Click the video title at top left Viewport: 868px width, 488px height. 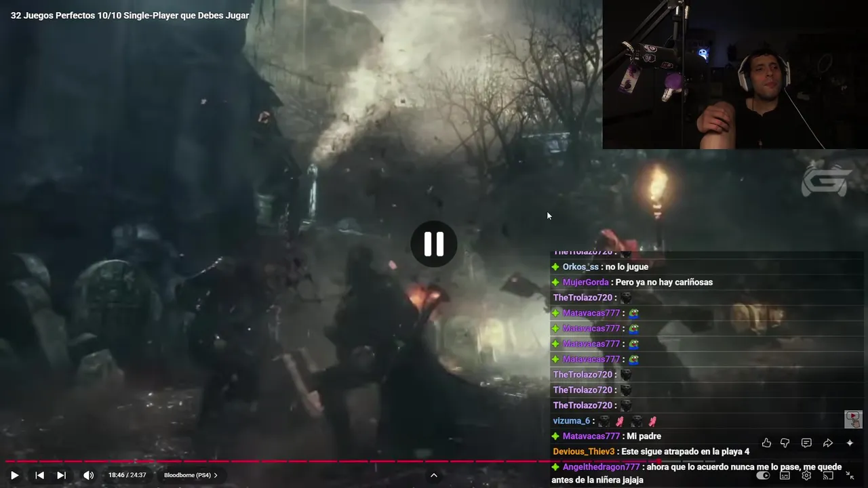click(130, 16)
